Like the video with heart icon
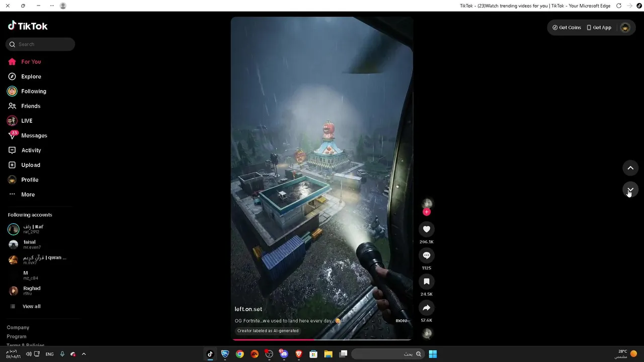 click(427, 229)
